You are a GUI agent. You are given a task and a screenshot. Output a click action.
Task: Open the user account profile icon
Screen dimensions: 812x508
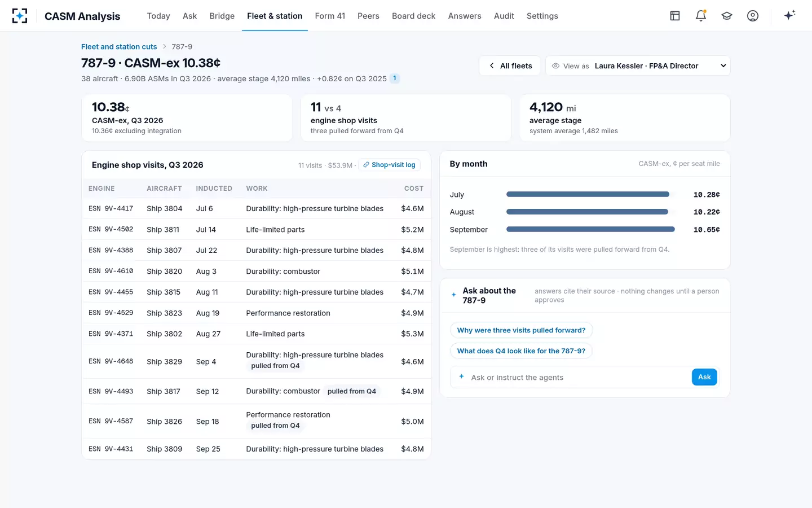point(753,16)
